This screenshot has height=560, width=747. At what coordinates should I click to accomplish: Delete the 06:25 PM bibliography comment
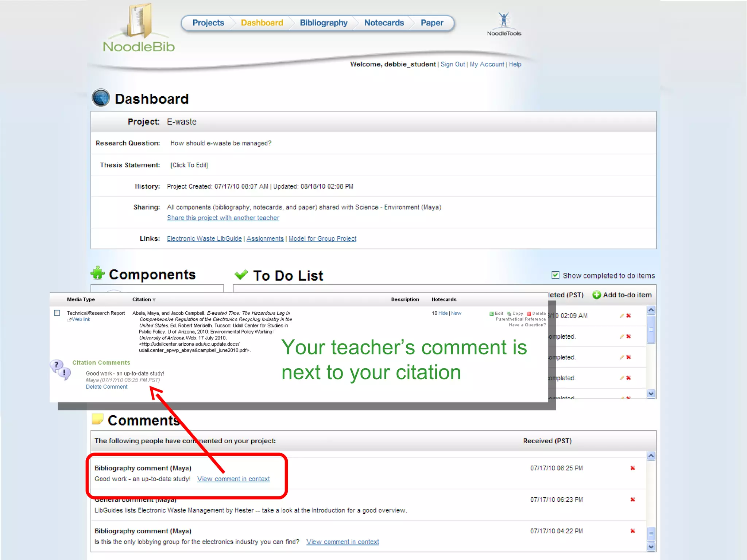[x=632, y=468]
